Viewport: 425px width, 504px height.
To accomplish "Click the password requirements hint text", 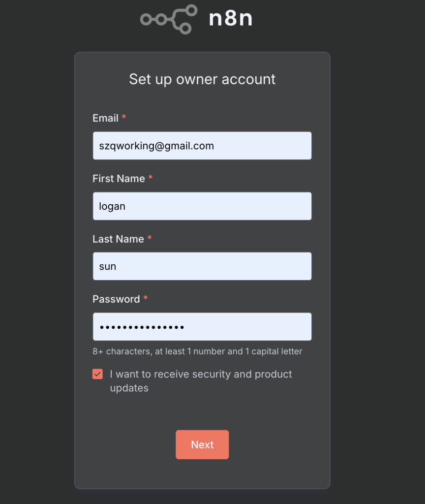I will 197,351.
